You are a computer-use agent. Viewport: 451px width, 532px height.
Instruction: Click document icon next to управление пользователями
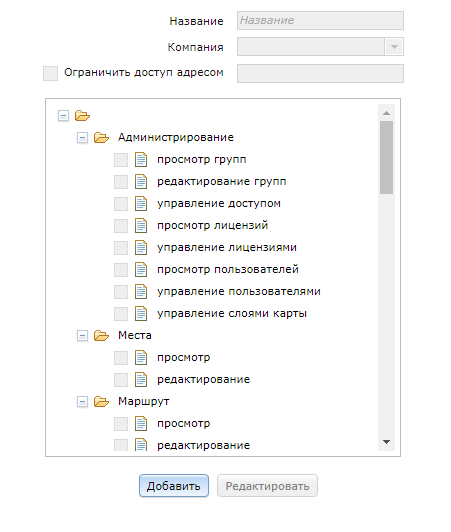(x=141, y=292)
